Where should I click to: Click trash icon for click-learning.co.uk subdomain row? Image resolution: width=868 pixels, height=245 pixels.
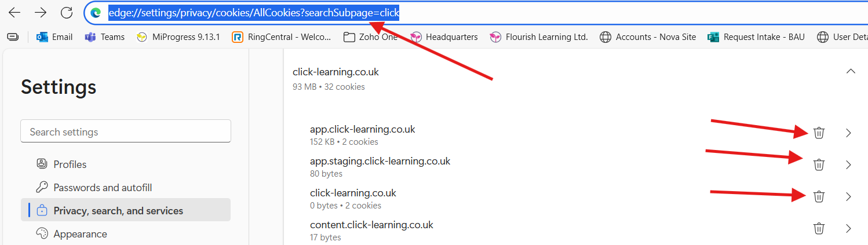(x=818, y=197)
